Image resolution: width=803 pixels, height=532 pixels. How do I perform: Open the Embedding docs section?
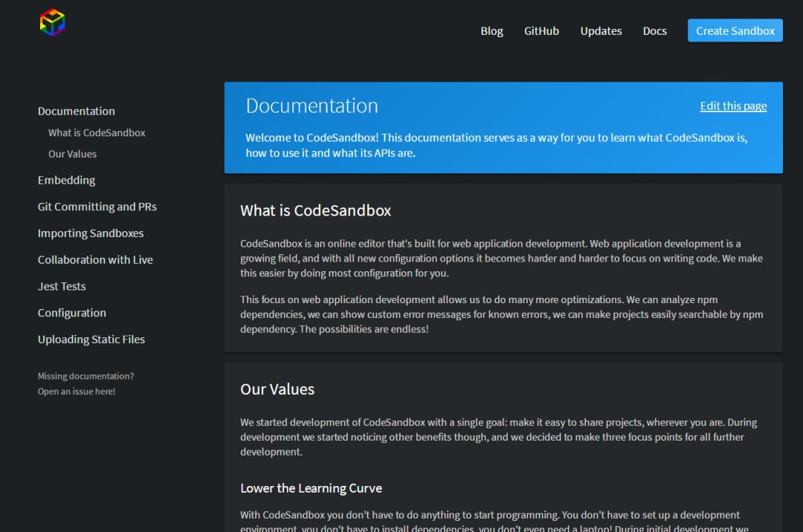(67, 180)
